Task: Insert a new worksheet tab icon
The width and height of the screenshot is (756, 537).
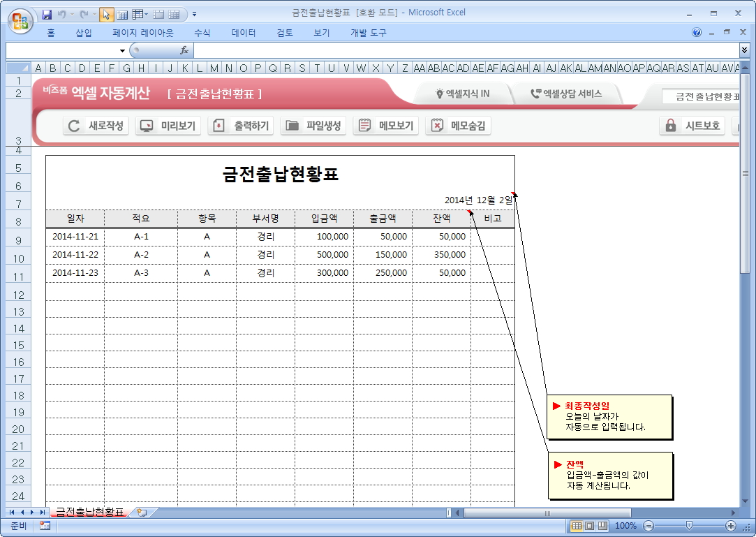Action: [x=141, y=513]
